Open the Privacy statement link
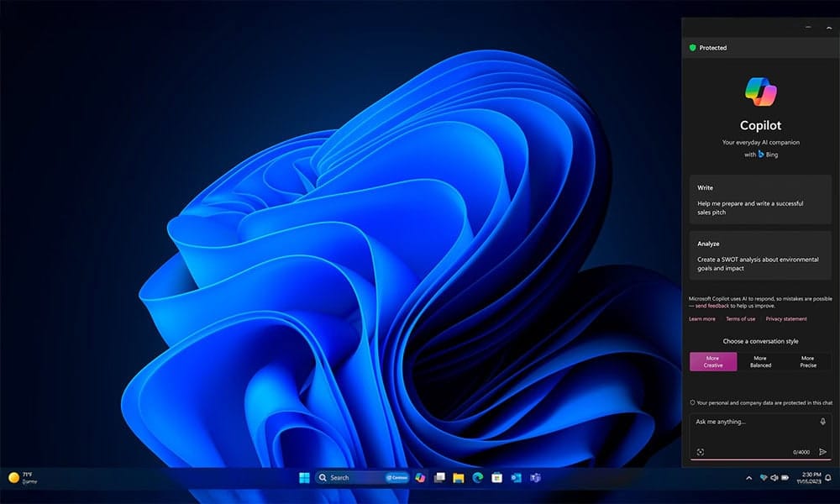This screenshot has width=840, height=504. pos(786,318)
